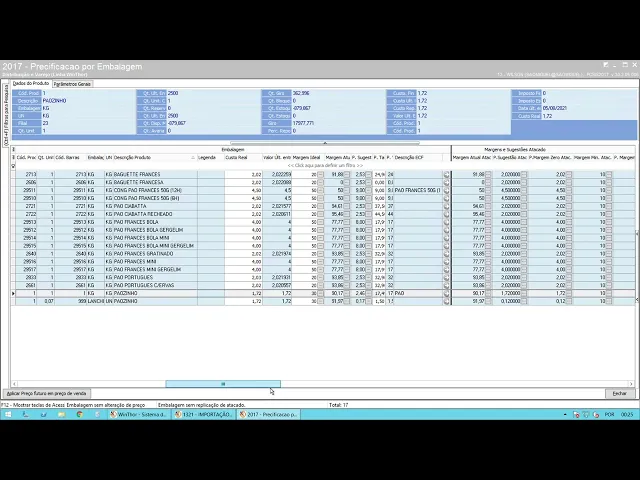Click the Descrição field showing PAOZINHO

[x=89, y=100]
